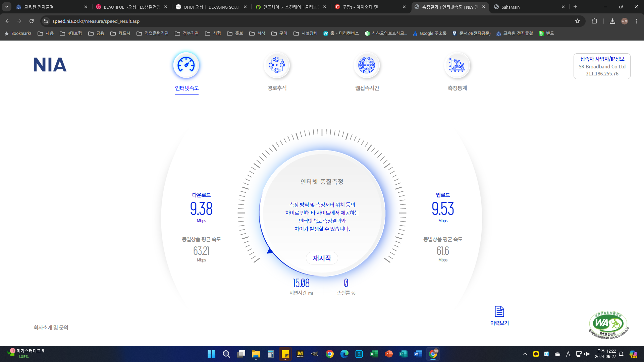Open the volume control in system tray
644x362 pixels.
(587, 354)
